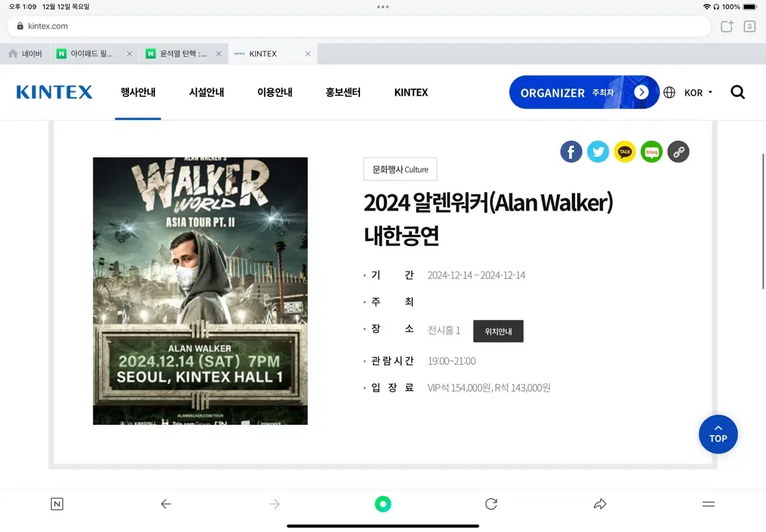Open the KOR language dropdown
The image size is (766, 532).
pos(698,92)
